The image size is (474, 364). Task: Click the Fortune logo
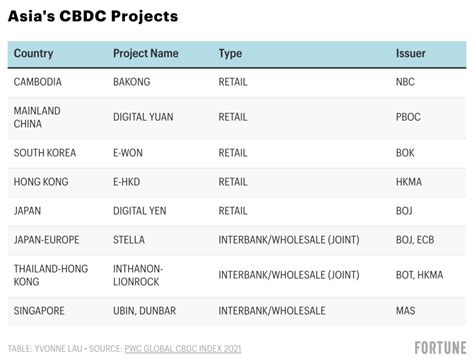point(440,348)
